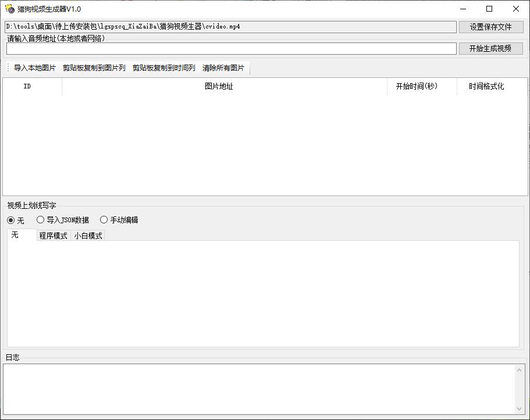Select 导入本地图片 toolbar item

click(35, 68)
